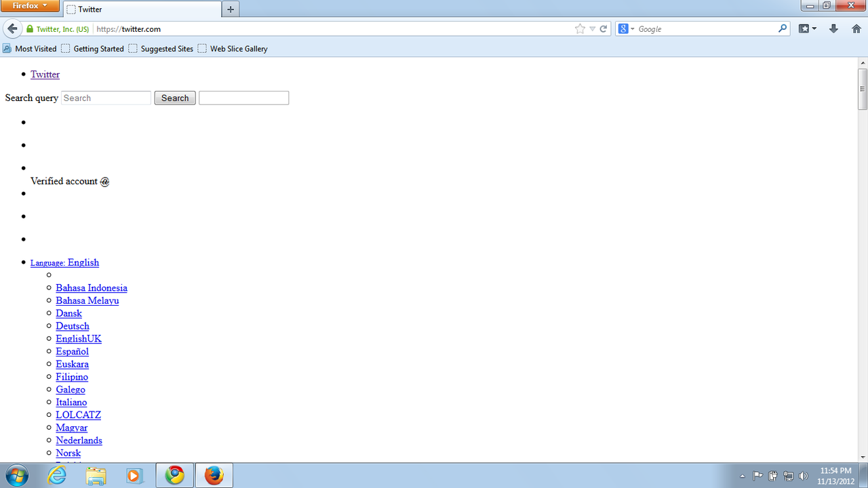Open the Windows Start menu orb
Viewport: 868px width, 488px height.
click(16, 476)
